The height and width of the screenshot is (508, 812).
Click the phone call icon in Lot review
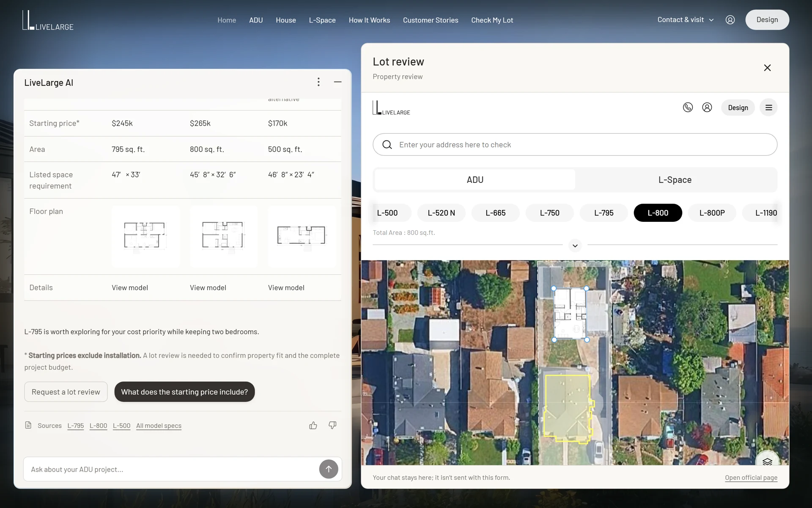pos(688,108)
